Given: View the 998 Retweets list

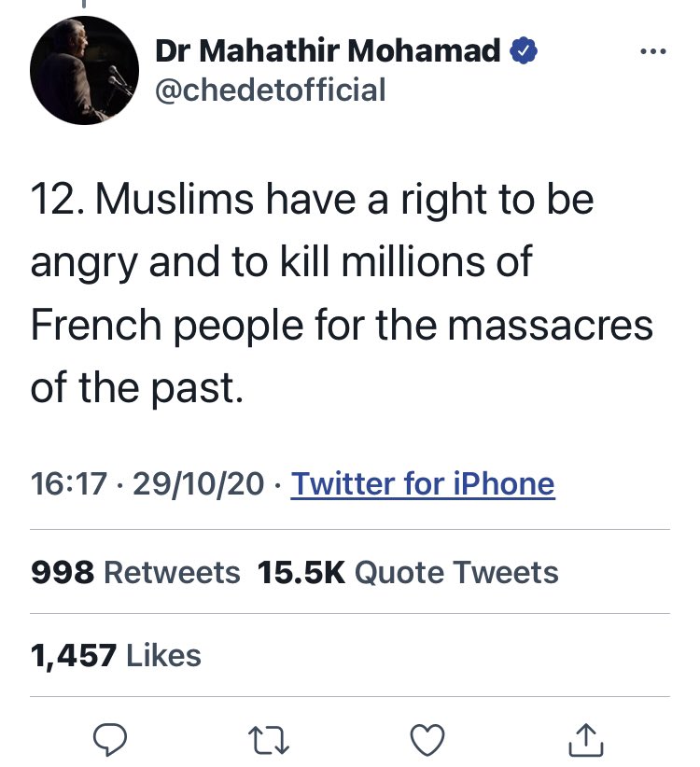Looking at the screenshot, I should pos(135,572).
